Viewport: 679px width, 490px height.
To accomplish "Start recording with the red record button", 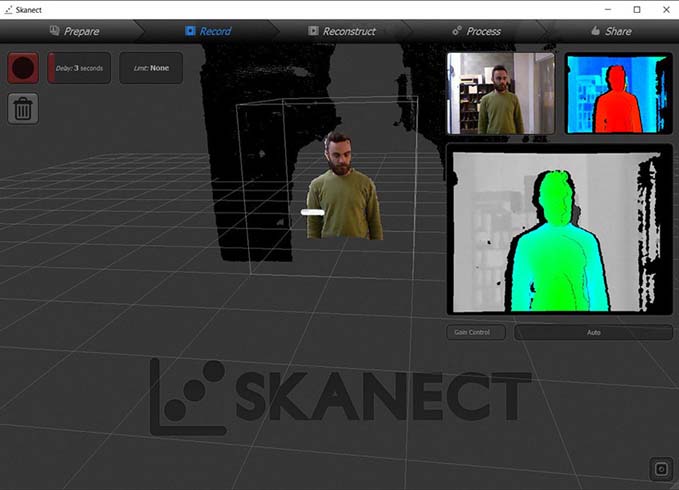I will click(x=23, y=68).
